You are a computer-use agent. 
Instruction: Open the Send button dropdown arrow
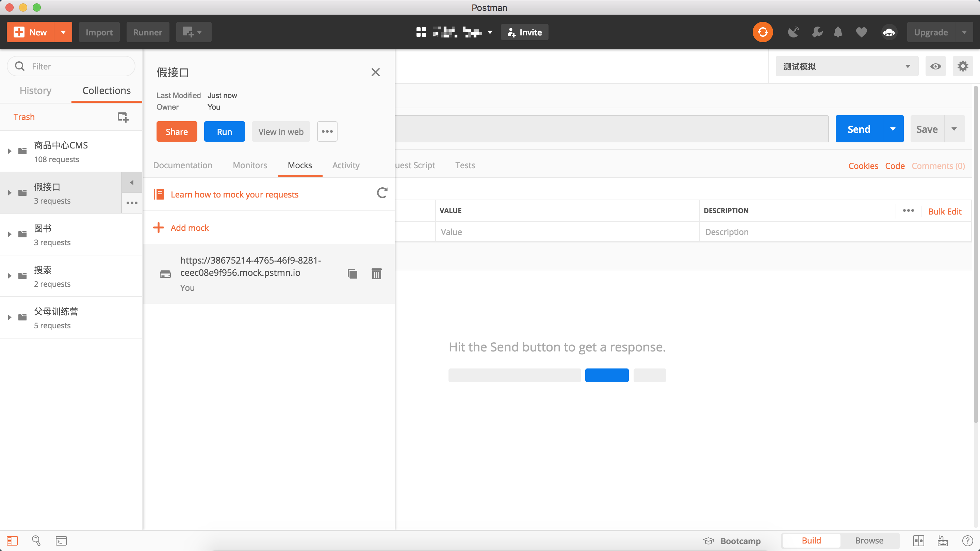tap(893, 129)
